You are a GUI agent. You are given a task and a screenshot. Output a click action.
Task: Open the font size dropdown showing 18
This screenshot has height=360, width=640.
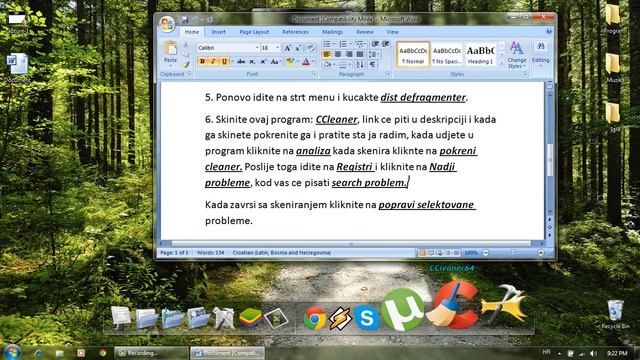click(278, 48)
